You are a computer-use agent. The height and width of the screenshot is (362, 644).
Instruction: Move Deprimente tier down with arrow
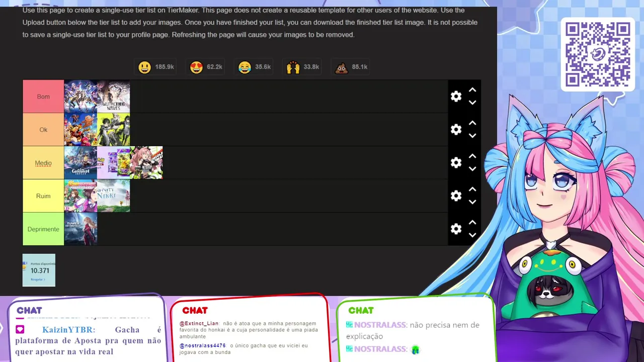point(472,235)
